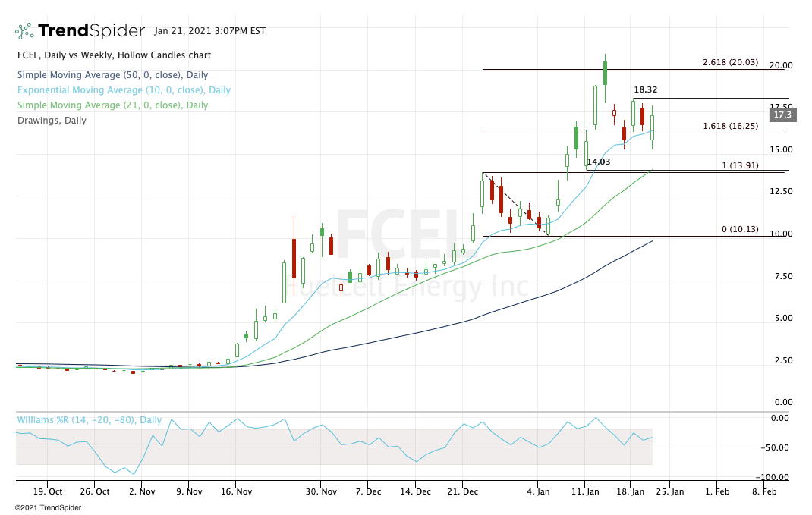Click the 18.32 price annotation
The image size is (812, 515).
pyautogui.click(x=645, y=89)
